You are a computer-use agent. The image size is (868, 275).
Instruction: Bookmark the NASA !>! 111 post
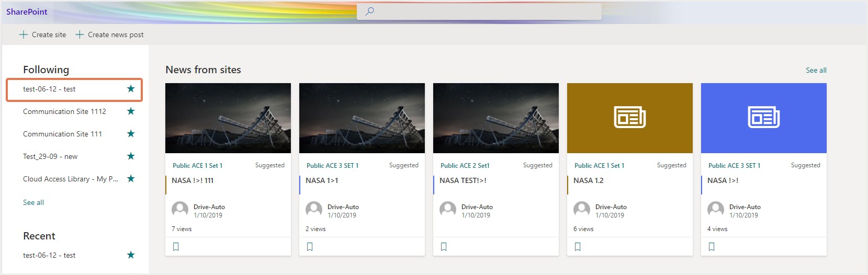(x=176, y=247)
